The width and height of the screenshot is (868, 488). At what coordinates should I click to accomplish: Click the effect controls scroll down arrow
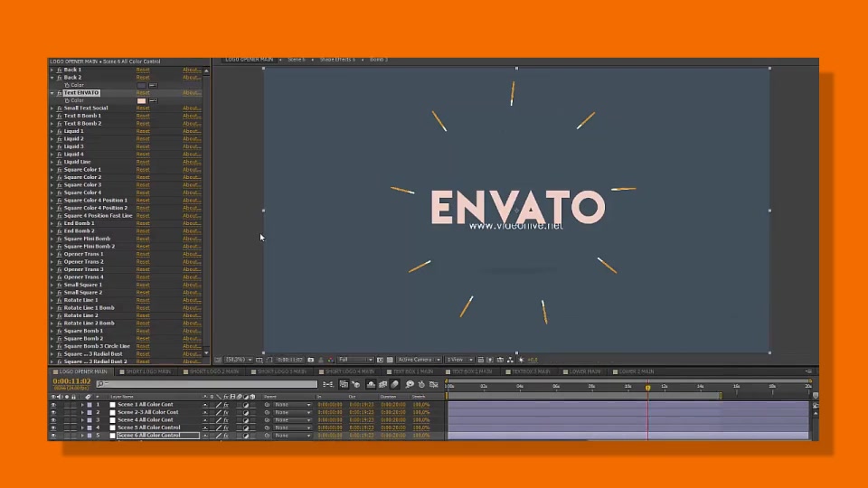tap(206, 353)
